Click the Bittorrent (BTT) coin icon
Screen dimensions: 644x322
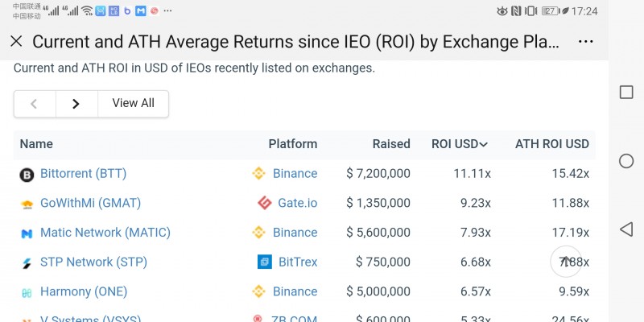26,174
